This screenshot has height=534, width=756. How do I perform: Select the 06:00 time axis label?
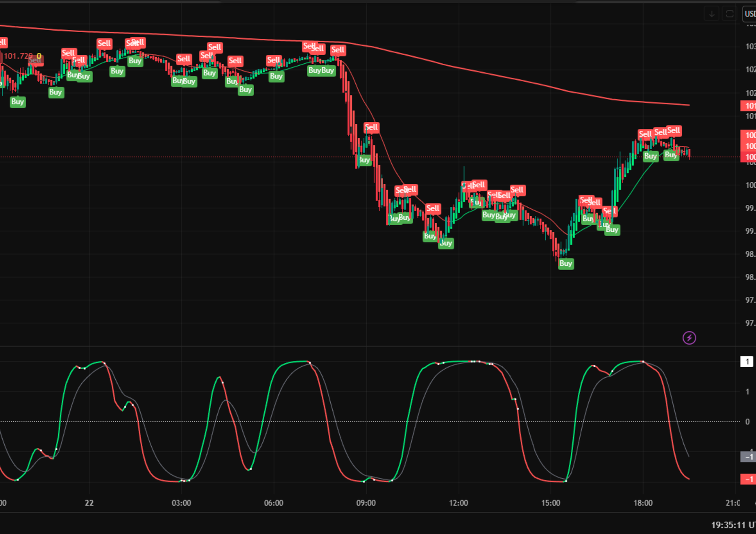tap(274, 503)
